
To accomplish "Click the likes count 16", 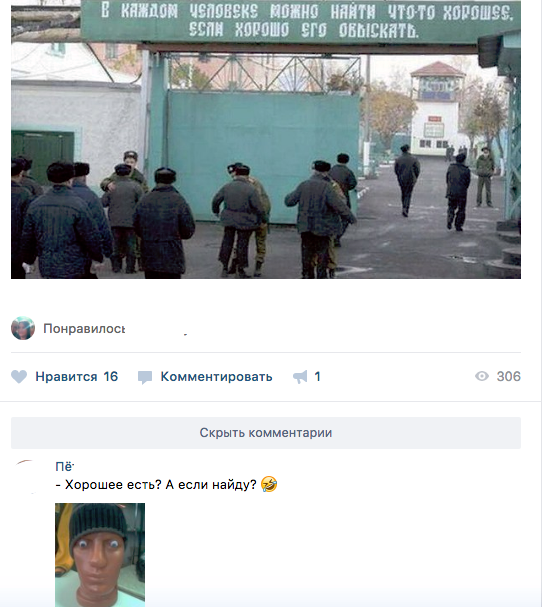I will point(111,377).
